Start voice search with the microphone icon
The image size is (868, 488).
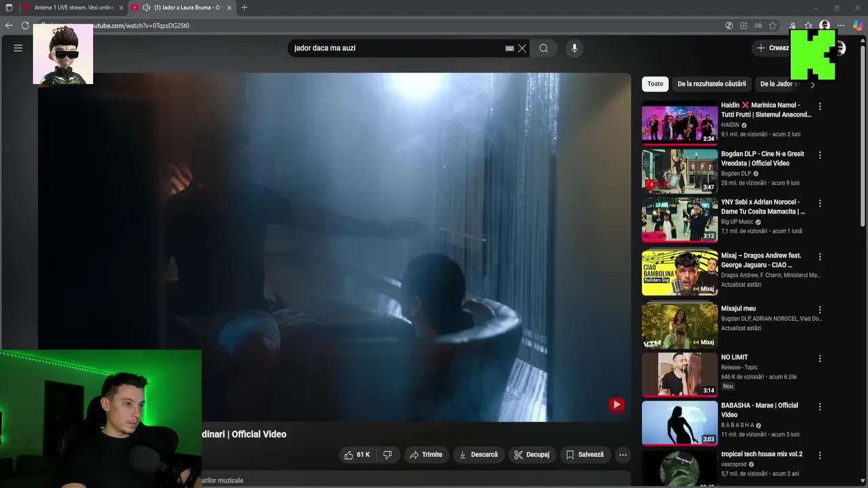pyautogui.click(x=574, y=48)
